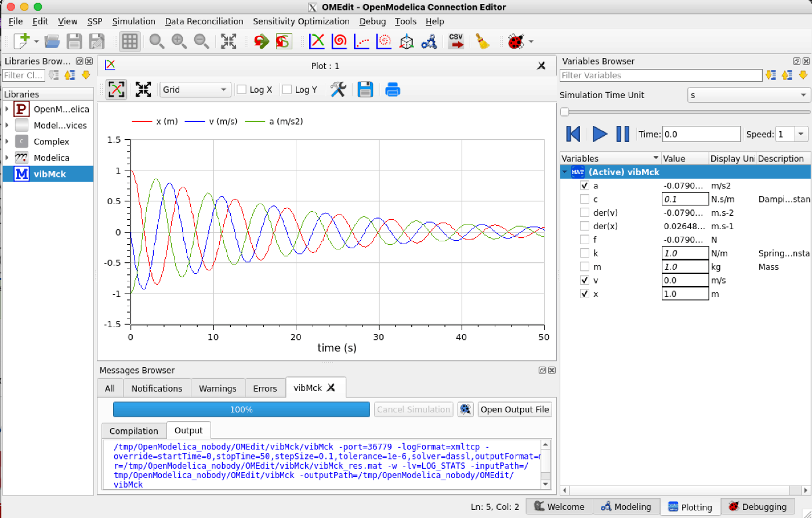Viewport: 812px width, 518px height.
Task: Check the der(v) variable checkbox
Action: pyautogui.click(x=585, y=212)
